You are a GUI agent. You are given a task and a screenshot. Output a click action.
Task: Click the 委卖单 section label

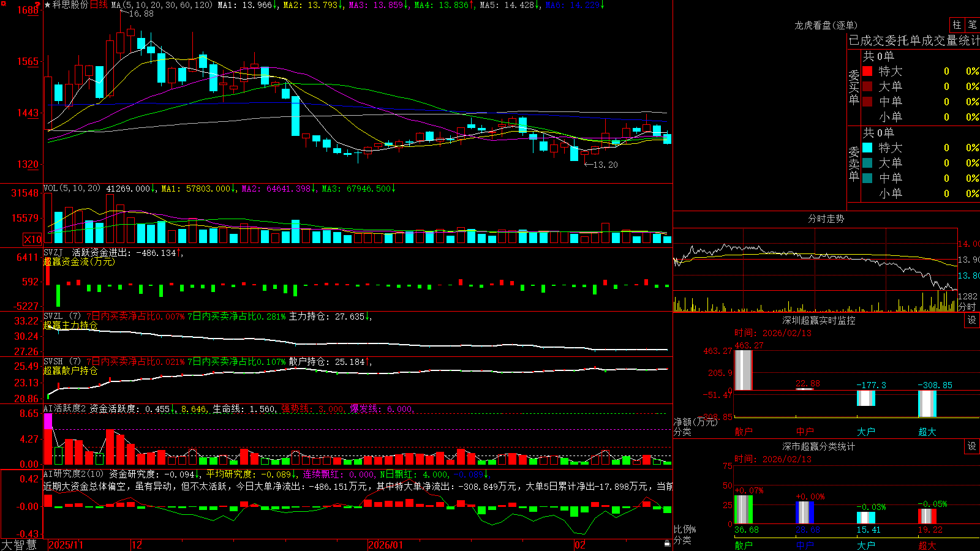pyautogui.click(x=854, y=163)
